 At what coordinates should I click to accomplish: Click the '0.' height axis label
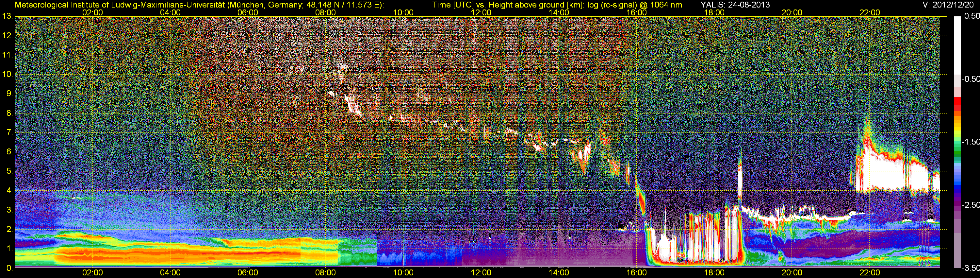coord(9,268)
